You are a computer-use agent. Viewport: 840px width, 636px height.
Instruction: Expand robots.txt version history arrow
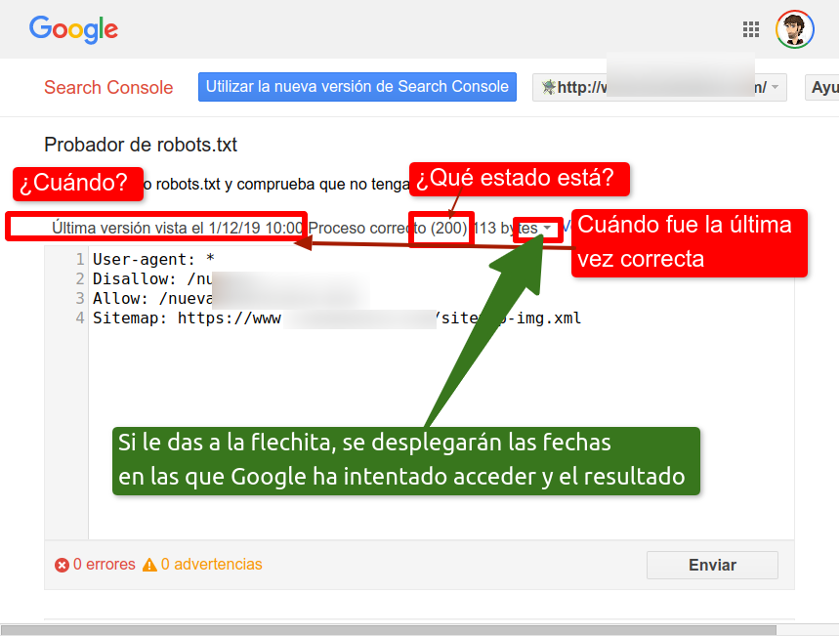(x=547, y=228)
